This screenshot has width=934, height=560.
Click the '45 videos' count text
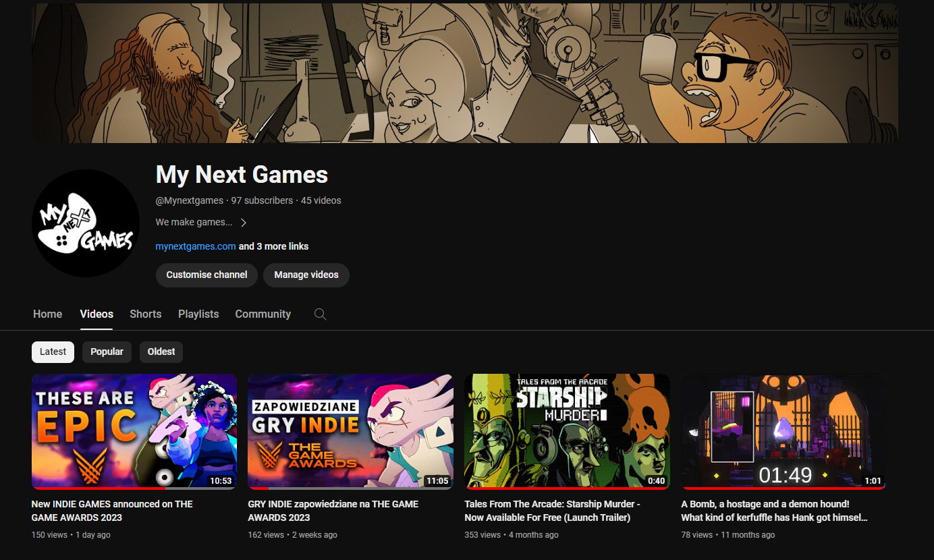pyautogui.click(x=321, y=200)
